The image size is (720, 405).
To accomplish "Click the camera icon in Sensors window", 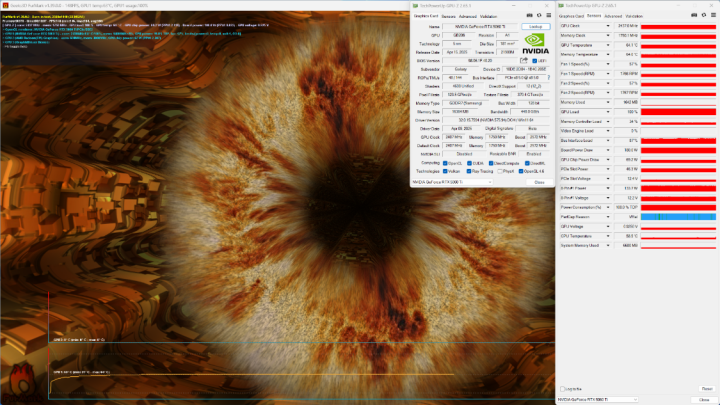I will pos(694,16).
